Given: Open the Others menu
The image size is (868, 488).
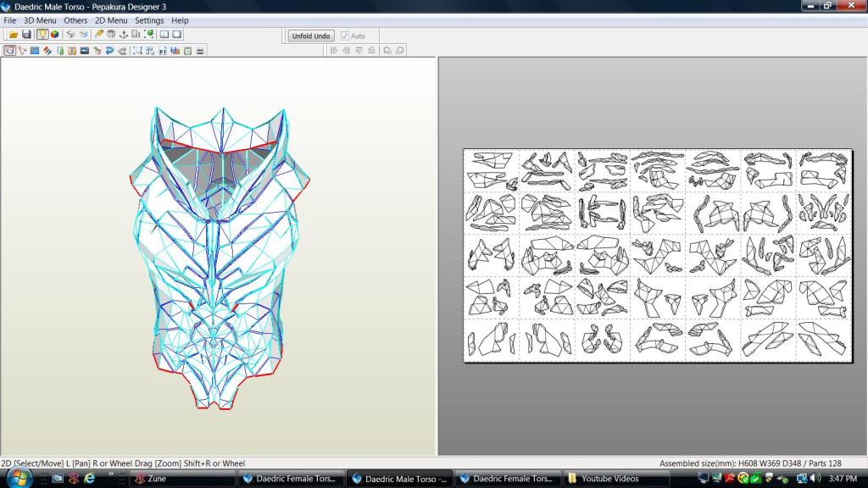Looking at the screenshot, I should 75,20.
